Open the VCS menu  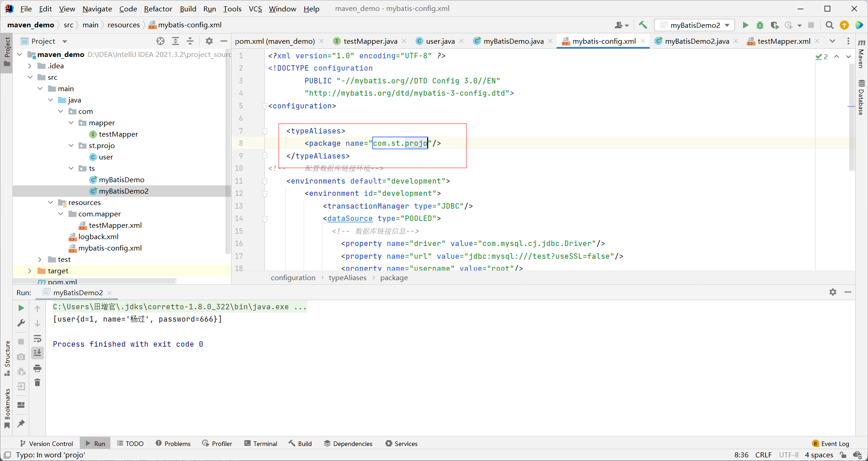(255, 9)
